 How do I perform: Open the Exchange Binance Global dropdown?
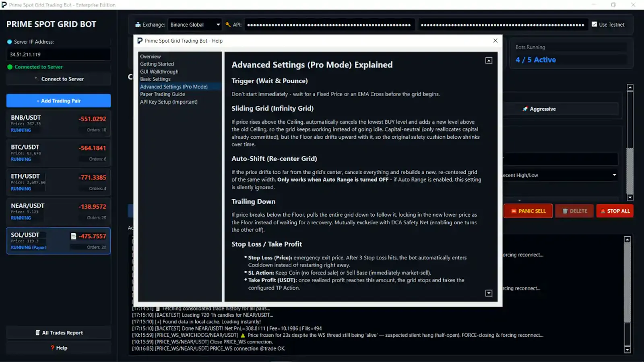[x=195, y=25]
